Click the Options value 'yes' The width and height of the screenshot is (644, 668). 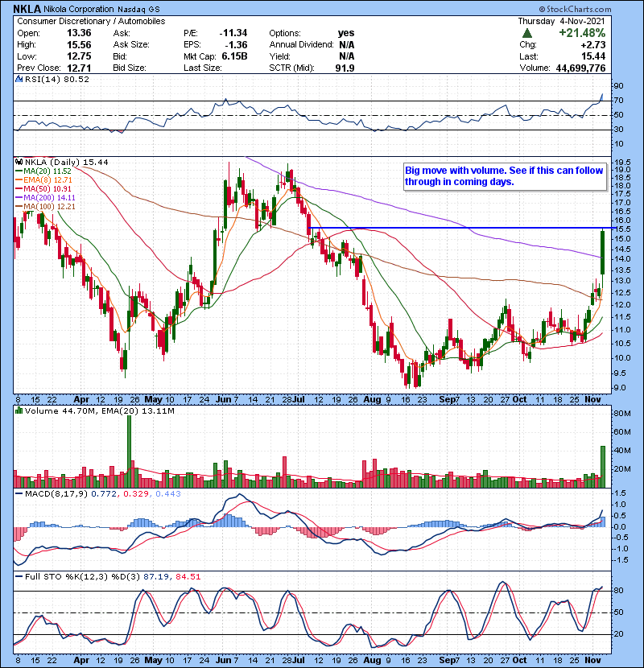click(346, 33)
